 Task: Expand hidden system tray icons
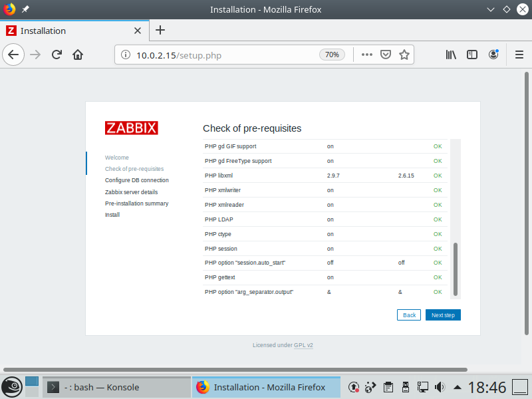[x=458, y=387]
